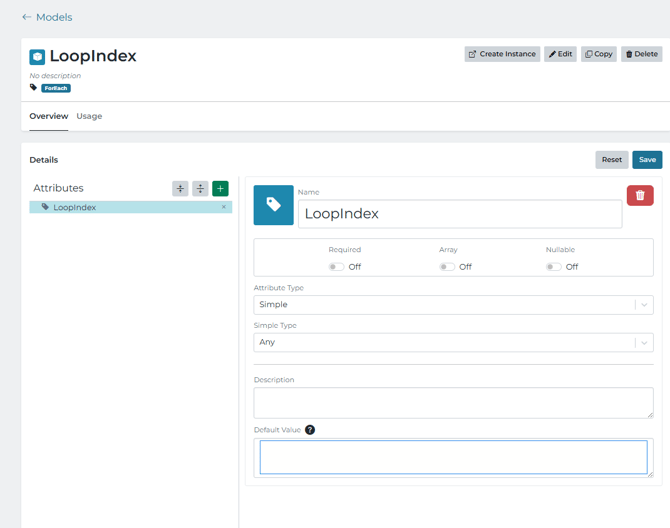The width and height of the screenshot is (670, 528).
Task: Click the Default Value help question mark
Action: pyautogui.click(x=310, y=430)
